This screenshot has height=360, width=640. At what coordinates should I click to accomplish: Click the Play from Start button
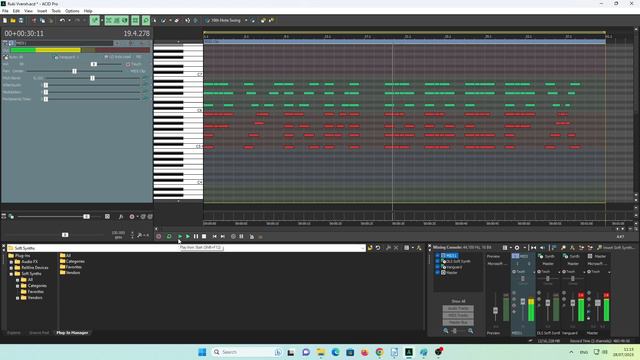[x=180, y=236]
